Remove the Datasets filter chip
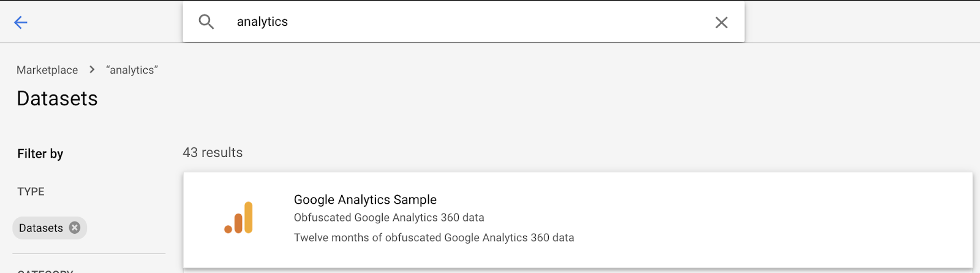 [x=75, y=228]
